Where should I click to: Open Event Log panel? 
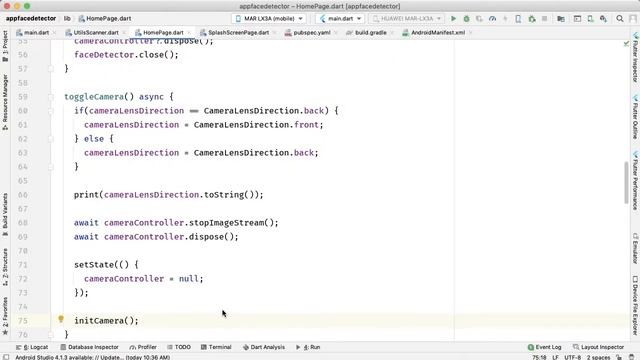pos(544,347)
